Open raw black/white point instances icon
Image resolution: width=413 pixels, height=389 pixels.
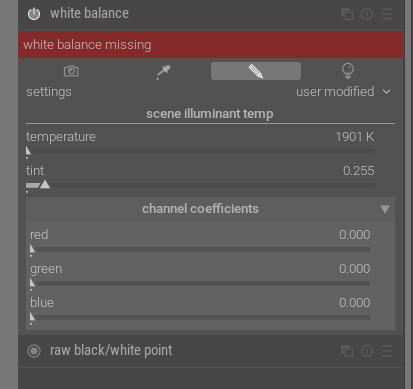coord(347,351)
